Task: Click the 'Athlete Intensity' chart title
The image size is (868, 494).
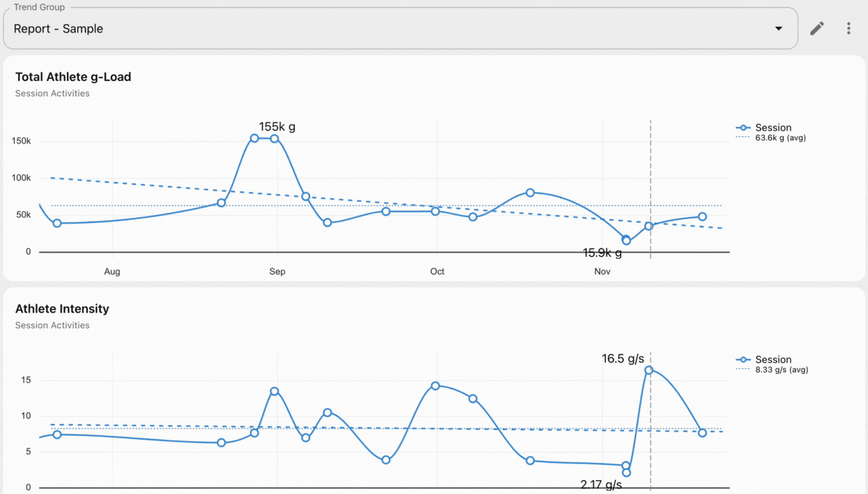Action: coord(62,309)
